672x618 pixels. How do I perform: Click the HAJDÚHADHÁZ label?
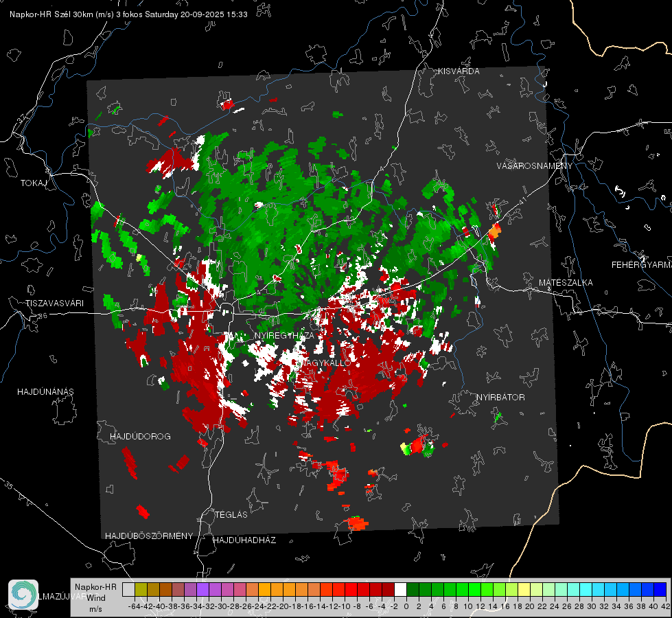(x=245, y=540)
